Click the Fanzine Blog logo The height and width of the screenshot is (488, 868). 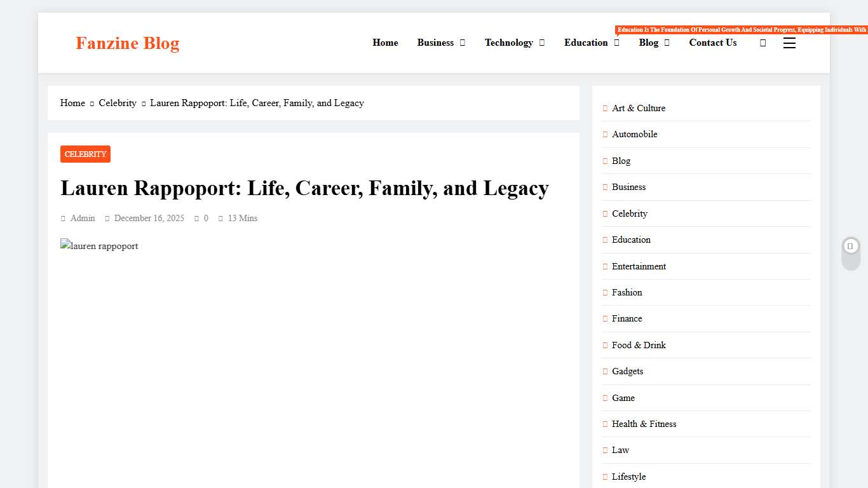coord(127,43)
